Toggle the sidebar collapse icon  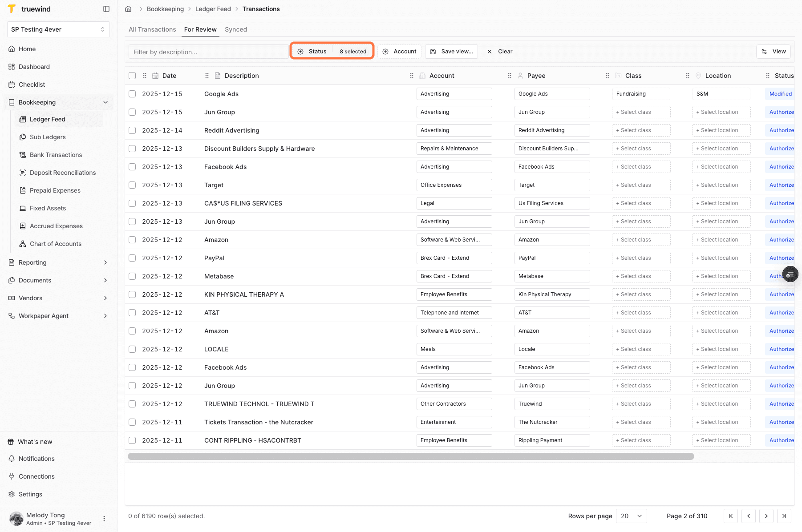point(106,9)
